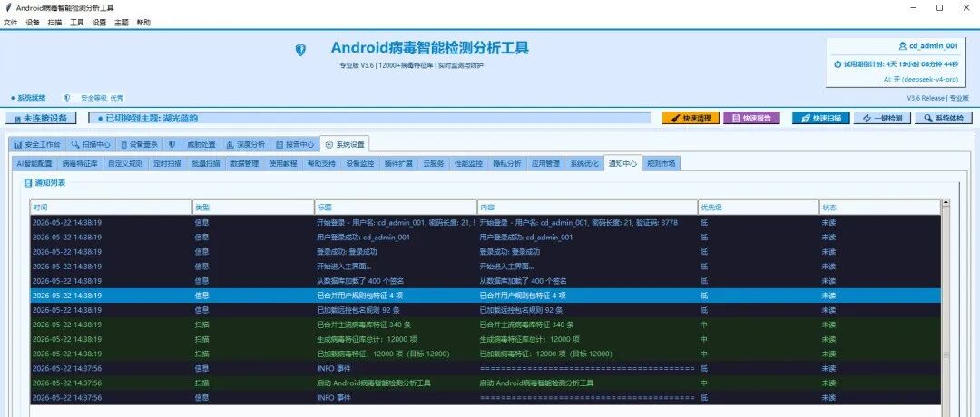Viewport: 980px width, 417px height.
Task: Switch to the 云服务 sub-tab
Action: pyautogui.click(x=433, y=164)
